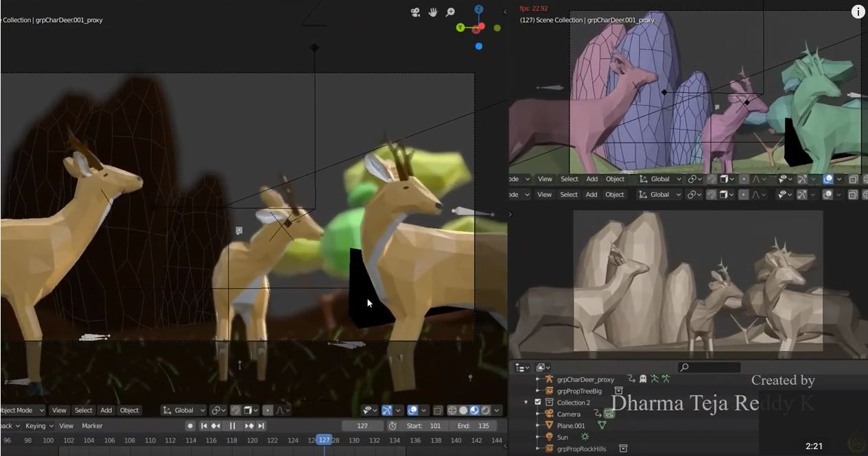868x456 pixels.
Task: Click the zoom magnifier icon in viewport
Action: click(450, 12)
